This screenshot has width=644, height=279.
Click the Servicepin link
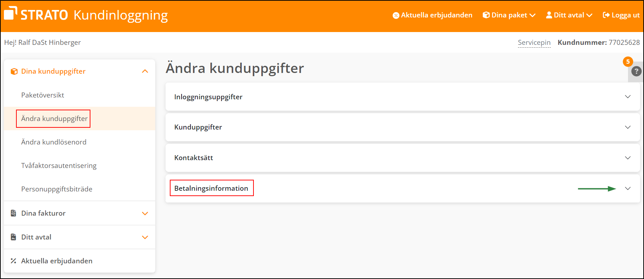pos(534,42)
